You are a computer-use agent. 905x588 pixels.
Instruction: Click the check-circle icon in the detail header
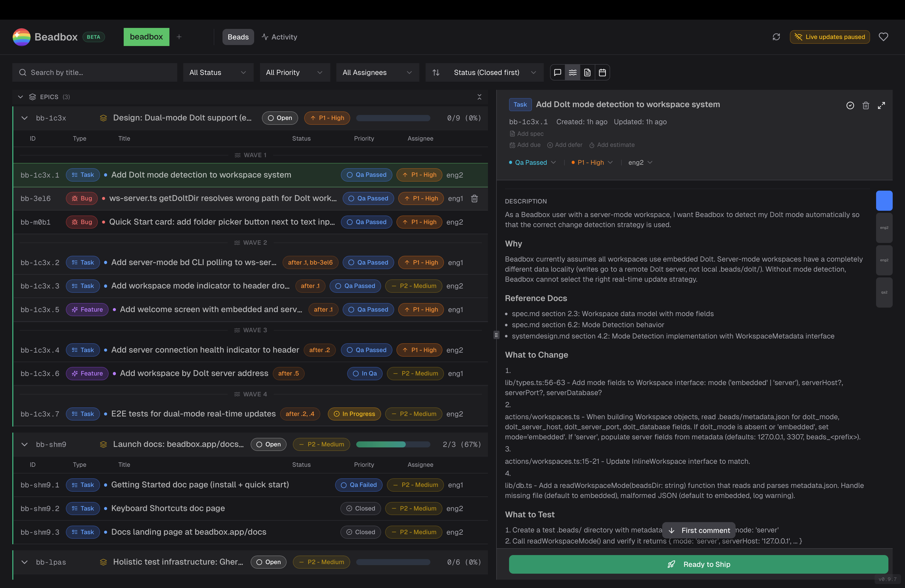850,105
